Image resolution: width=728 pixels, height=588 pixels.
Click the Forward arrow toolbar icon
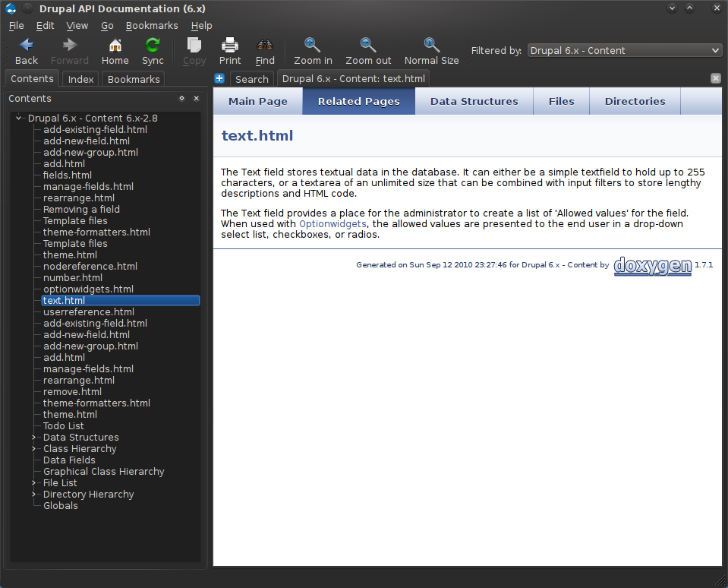pyautogui.click(x=70, y=45)
